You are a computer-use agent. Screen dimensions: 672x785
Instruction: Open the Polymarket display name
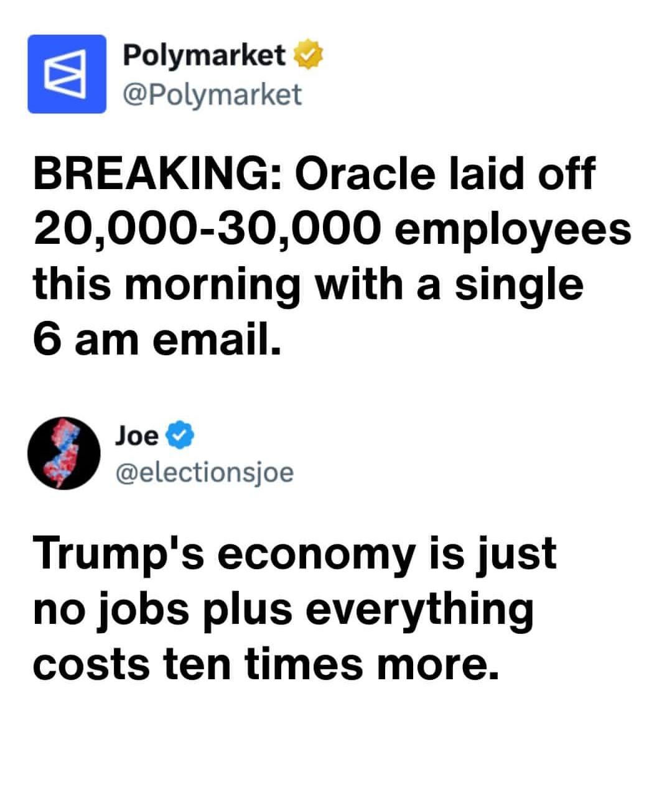204,56
